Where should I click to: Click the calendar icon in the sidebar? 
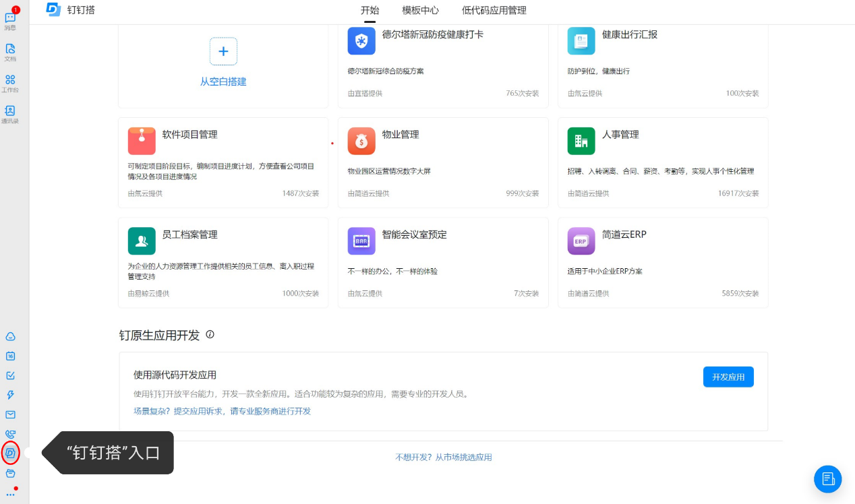[x=10, y=356]
